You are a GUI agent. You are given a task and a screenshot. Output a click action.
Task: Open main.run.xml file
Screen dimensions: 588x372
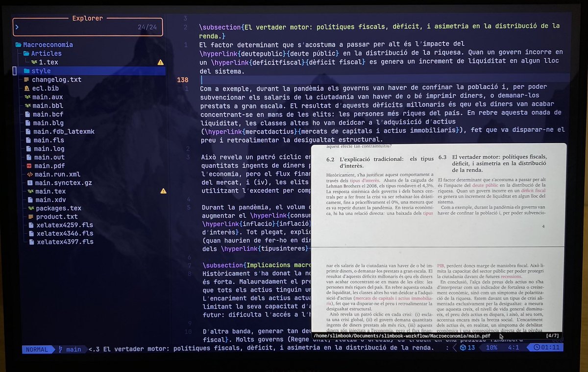click(x=57, y=174)
